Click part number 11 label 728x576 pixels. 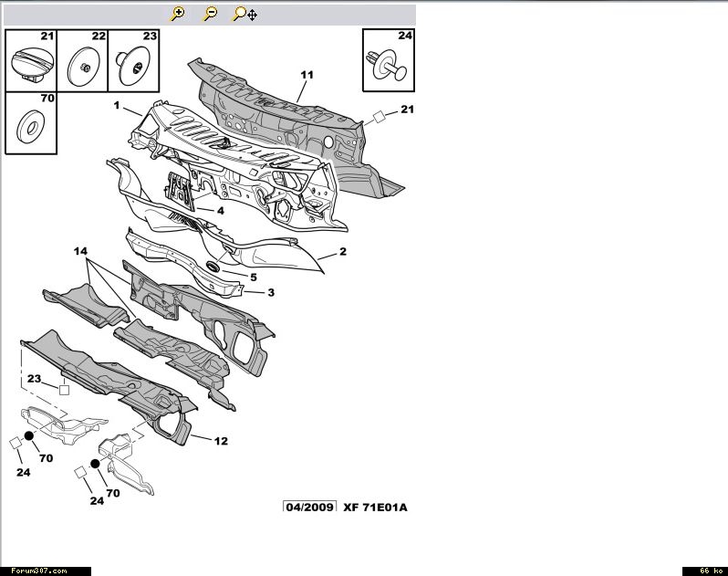[x=307, y=73]
